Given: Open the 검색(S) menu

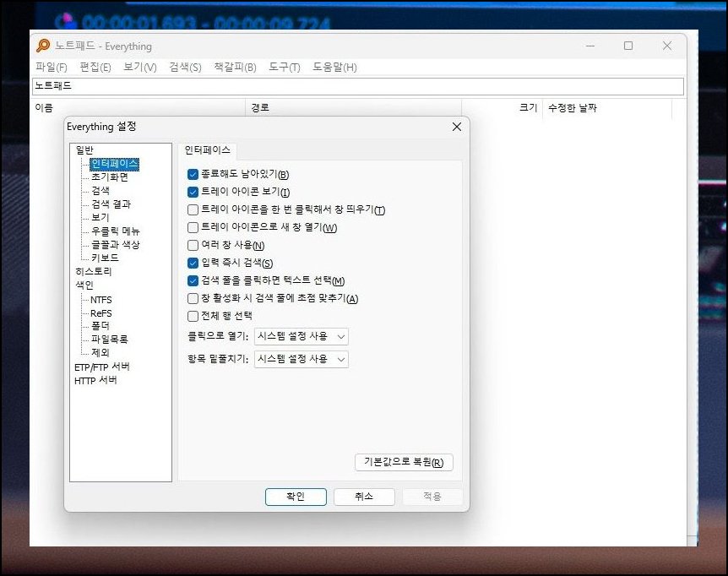Looking at the screenshot, I should click(x=185, y=68).
